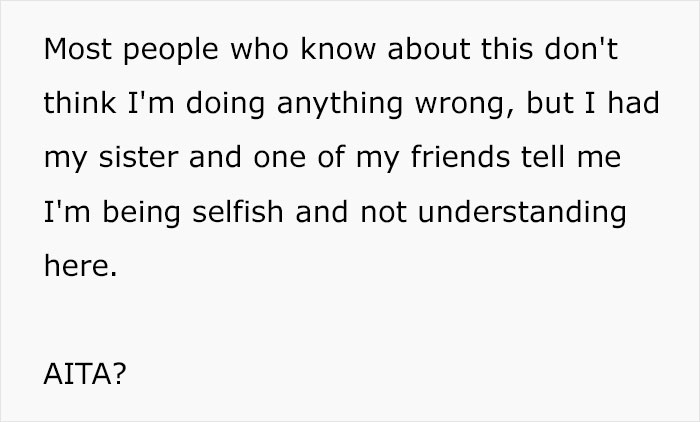Screen dimensions: 700x422
Task: Click the word "one" in third line
Action: pyautogui.click(x=279, y=159)
